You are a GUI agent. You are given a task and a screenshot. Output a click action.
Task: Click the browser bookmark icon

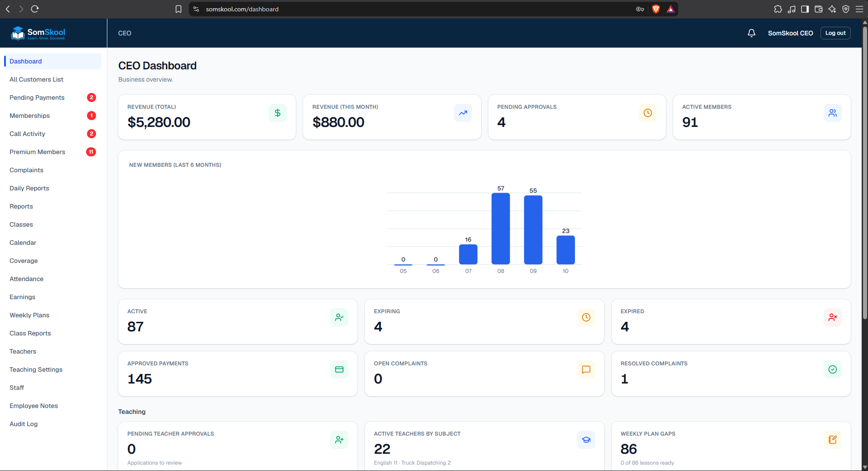[x=178, y=9]
